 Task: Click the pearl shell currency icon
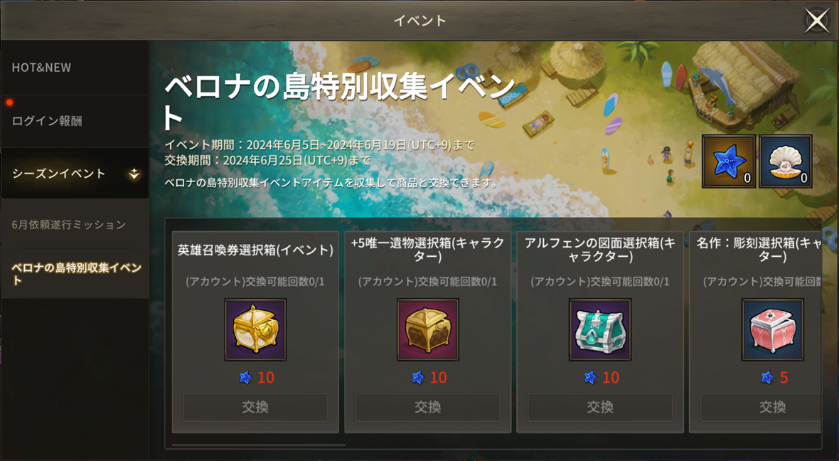[x=785, y=161]
